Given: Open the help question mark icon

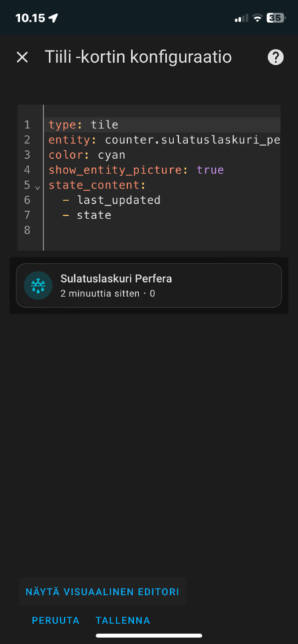Looking at the screenshot, I should [275, 58].
